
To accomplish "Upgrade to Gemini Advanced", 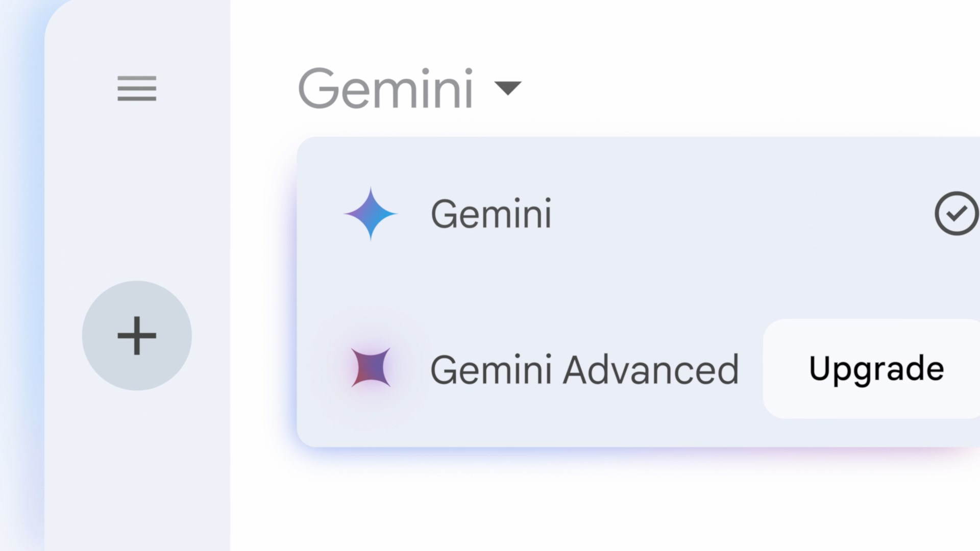I will 876,368.
